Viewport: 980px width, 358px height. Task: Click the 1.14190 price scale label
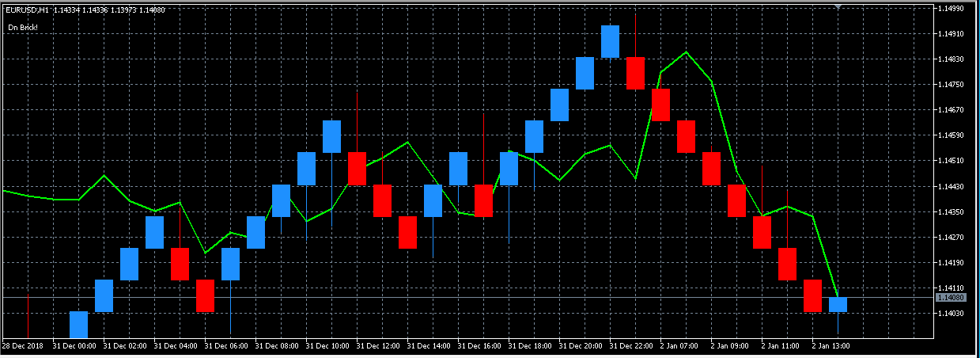950,263
